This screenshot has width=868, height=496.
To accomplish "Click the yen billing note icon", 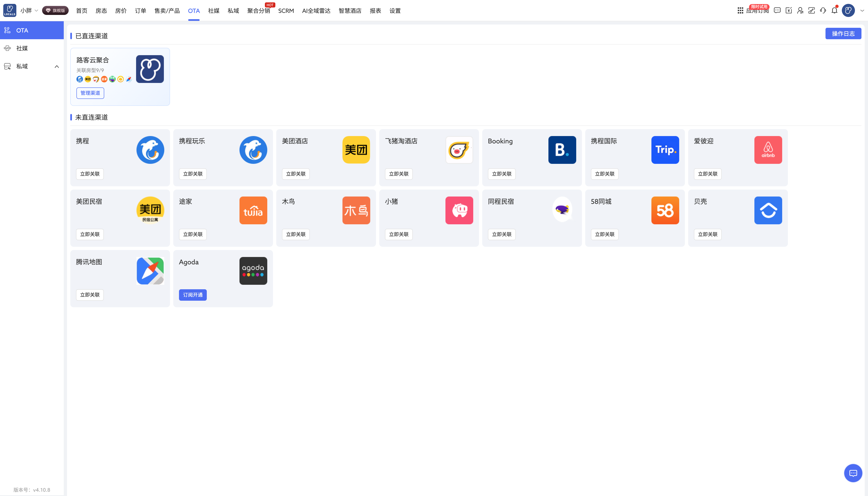I will [789, 11].
